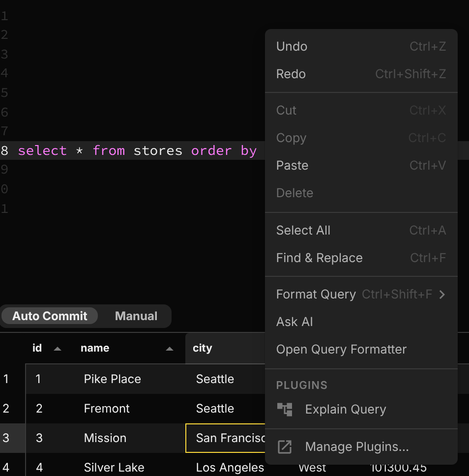
Task: Click the Seattle cell in Fremont row
Action: click(225, 409)
